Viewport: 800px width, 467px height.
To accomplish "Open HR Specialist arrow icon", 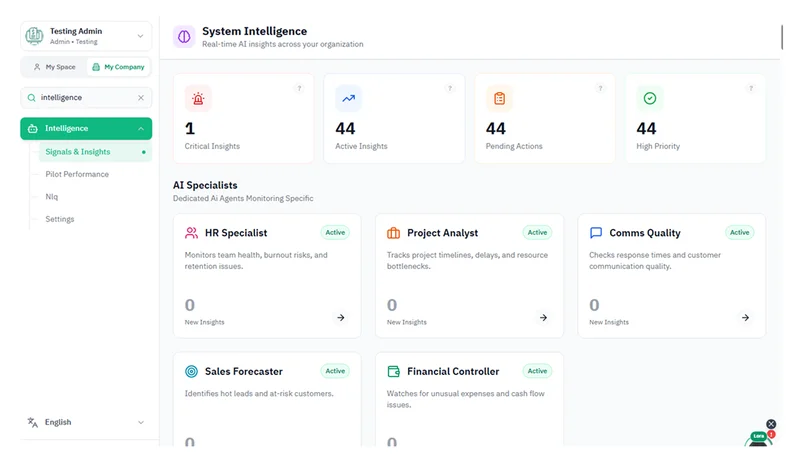I will [x=341, y=317].
